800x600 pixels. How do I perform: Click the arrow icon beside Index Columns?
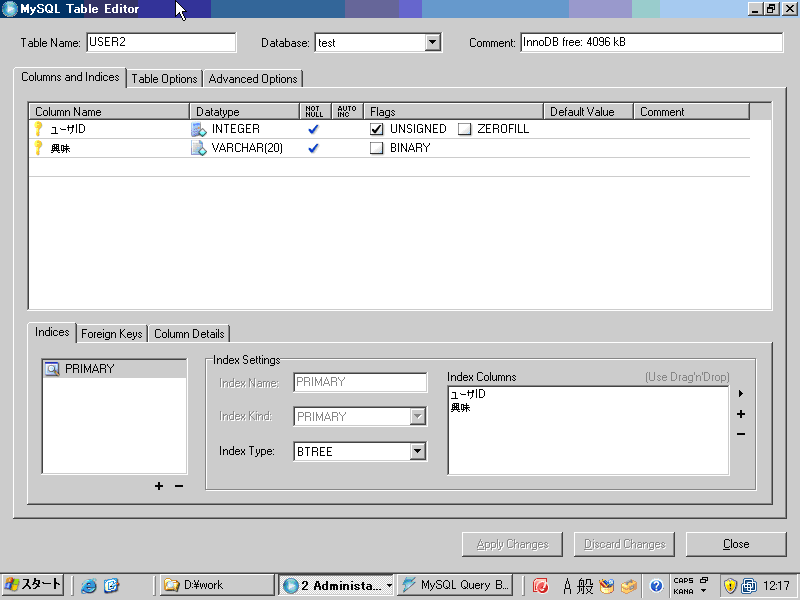coord(741,393)
